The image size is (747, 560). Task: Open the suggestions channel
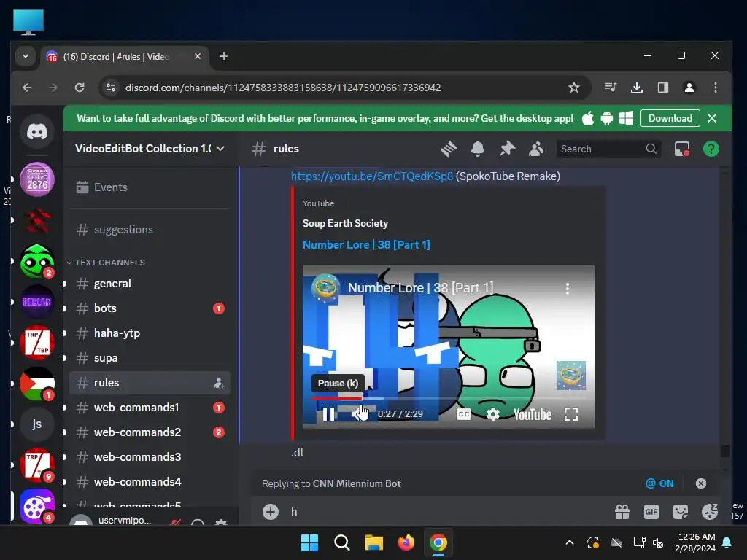coord(150,230)
